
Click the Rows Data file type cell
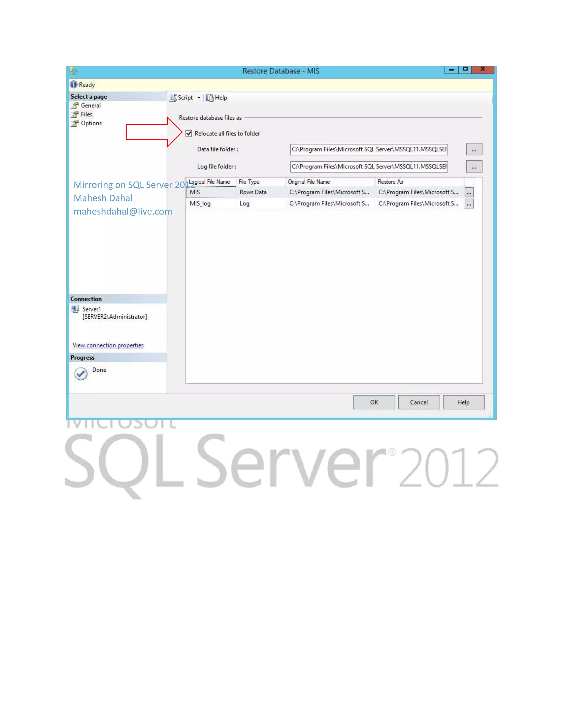[x=261, y=192]
